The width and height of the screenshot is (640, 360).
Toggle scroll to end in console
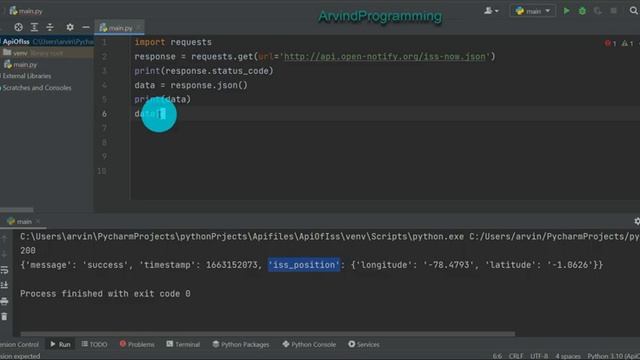4,285
